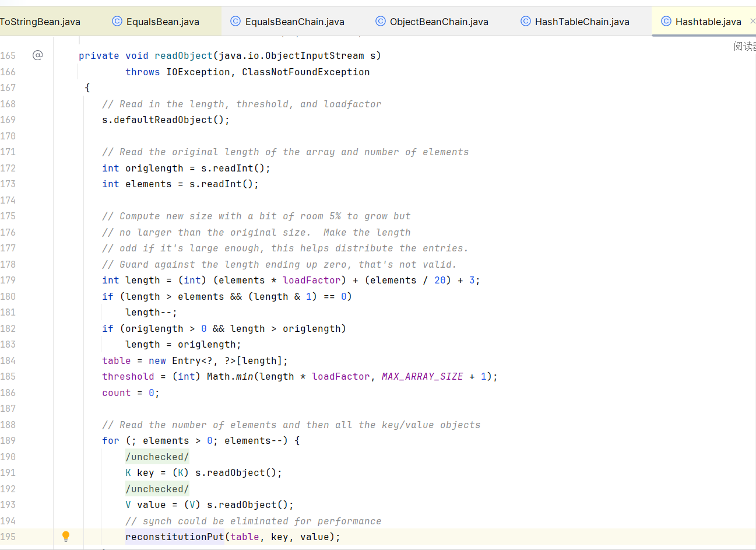Click the loadFactor field on line 179

pyautogui.click(x=312, y=280)
